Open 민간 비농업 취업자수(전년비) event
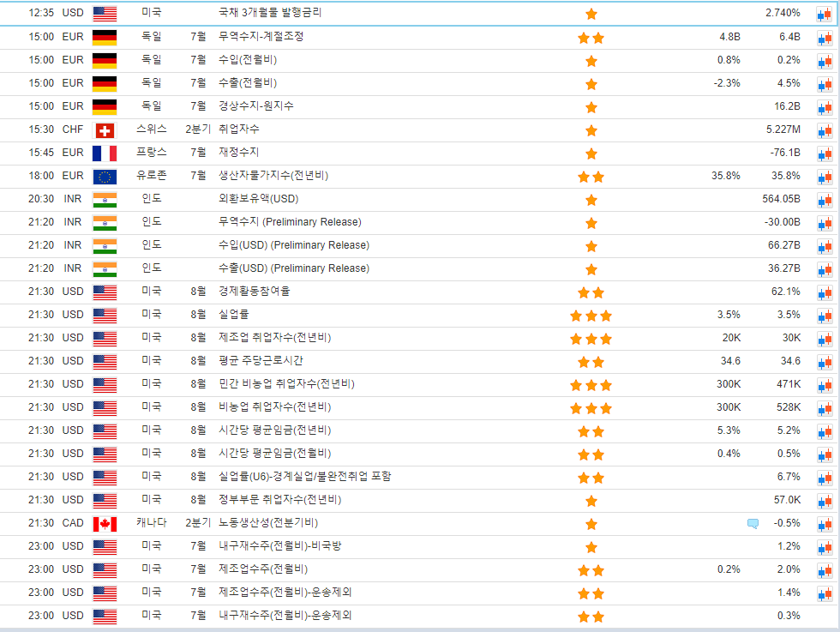The image size is (840, 632). tap(286, 384)
